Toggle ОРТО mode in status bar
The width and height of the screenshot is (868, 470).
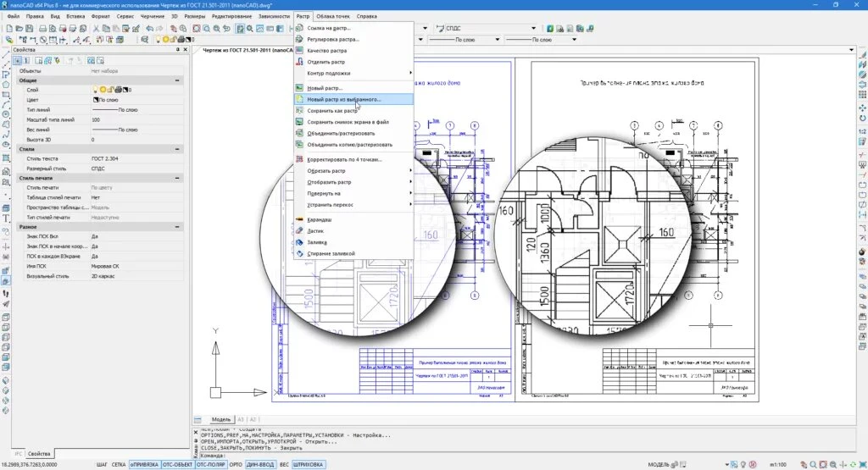click(x=234, y=464)
